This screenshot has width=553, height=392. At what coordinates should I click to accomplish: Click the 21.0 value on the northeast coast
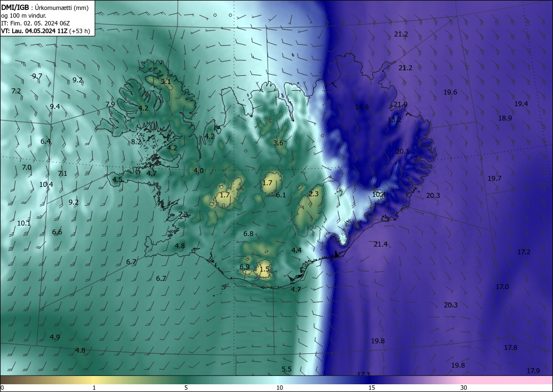(400, 104)
